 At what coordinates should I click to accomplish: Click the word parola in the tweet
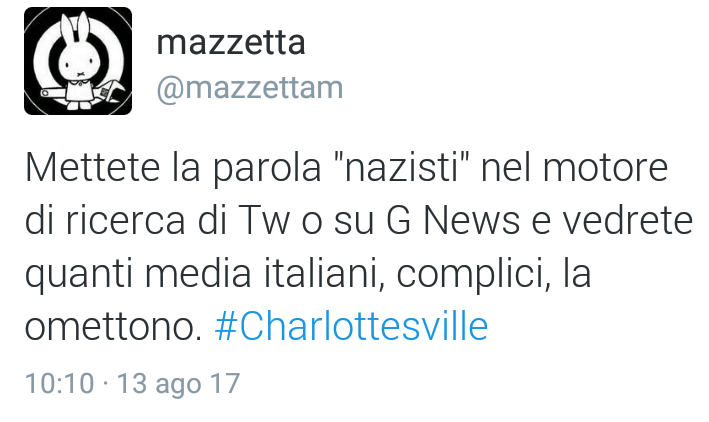coord(267,169)
